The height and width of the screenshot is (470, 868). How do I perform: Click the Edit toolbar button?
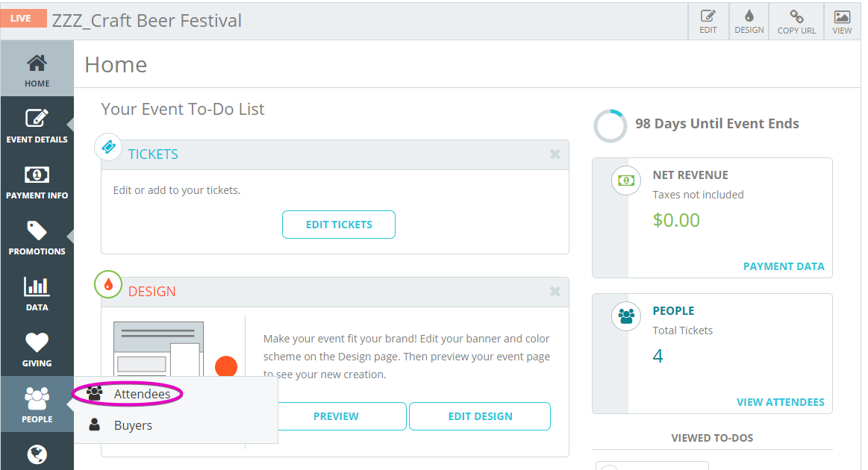pos(708,22)
